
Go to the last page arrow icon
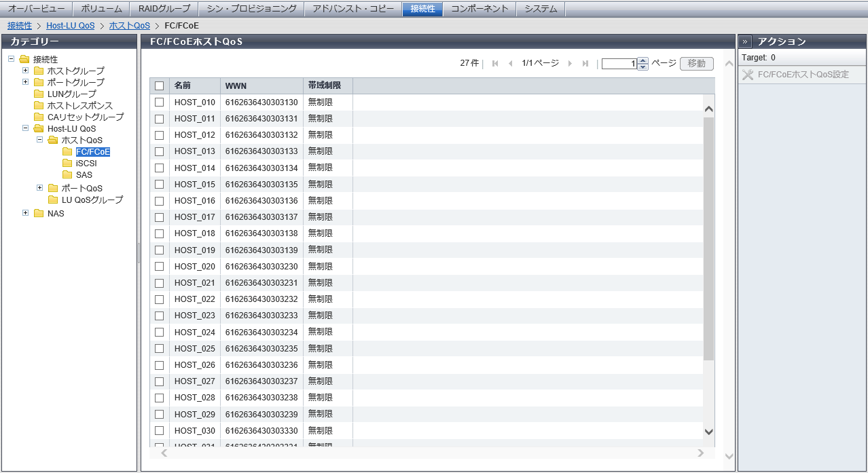click(x=585, y=64)
